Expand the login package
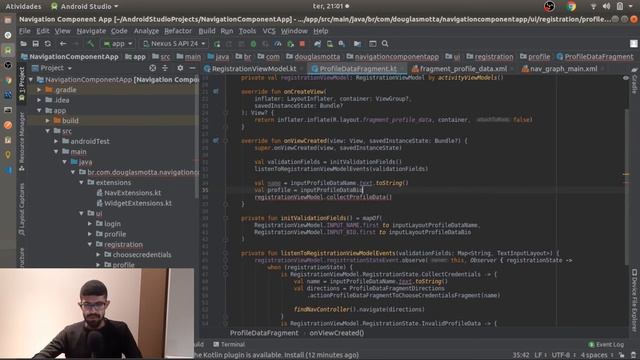This screenshot has width=640, height=360. [90, 224]
